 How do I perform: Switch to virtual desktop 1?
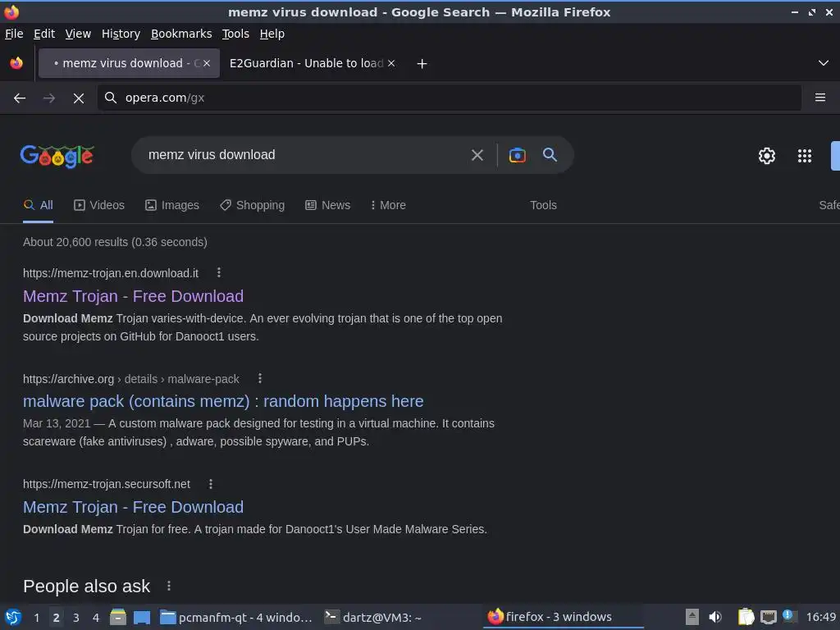(36, 617)
